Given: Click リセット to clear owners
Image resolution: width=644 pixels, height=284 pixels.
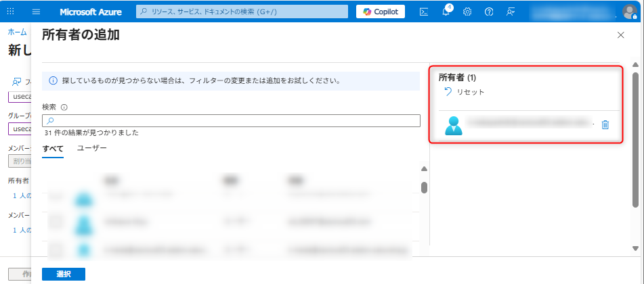Looking at the screenshot, I should [x=471, y=92].
